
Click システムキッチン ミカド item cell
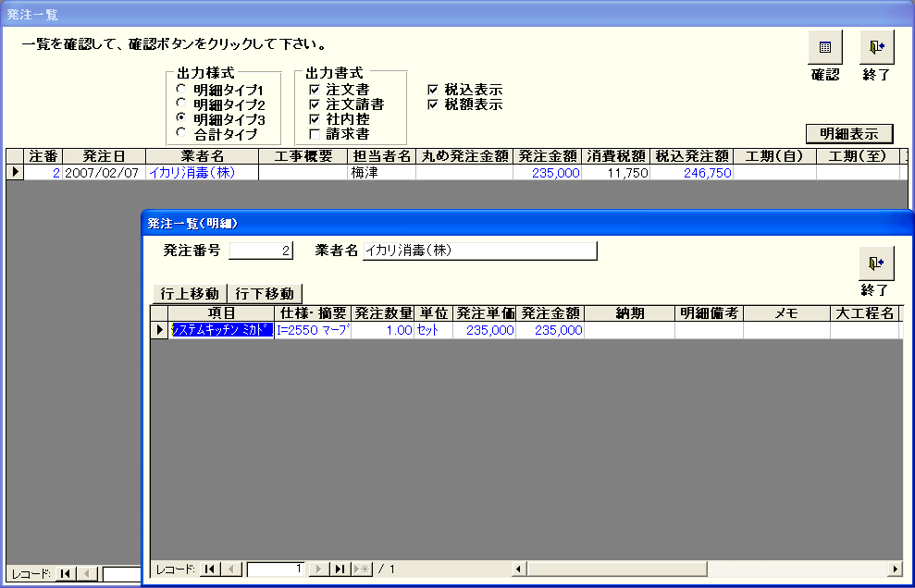click(x=221, y=330)
